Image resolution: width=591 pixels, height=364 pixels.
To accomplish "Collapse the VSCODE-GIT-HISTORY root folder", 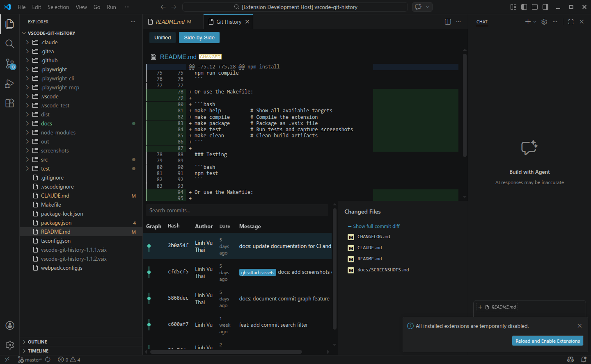I will coord(81,33).
